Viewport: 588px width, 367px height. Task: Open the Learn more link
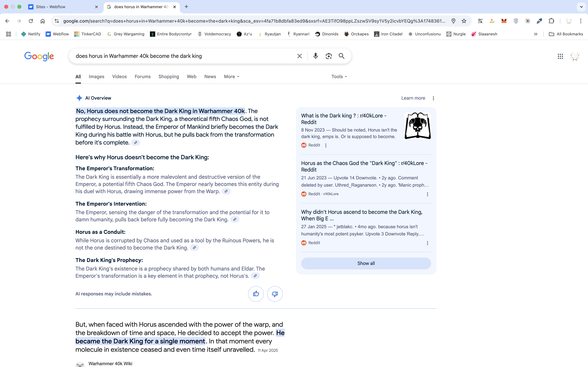tap(413, 98)
